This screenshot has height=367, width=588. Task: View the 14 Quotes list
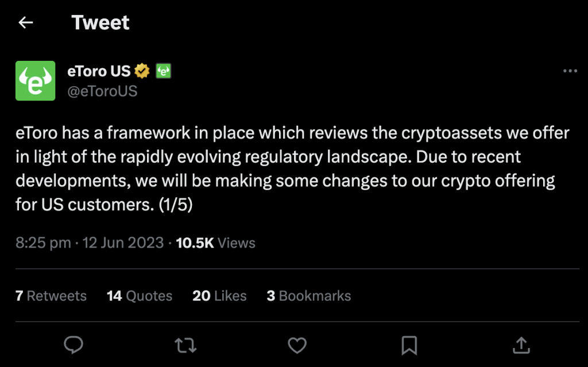tap(140, 296)
